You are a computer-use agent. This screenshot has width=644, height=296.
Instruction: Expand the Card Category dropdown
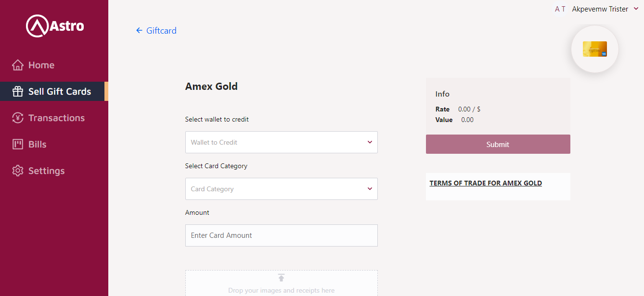coord(281,189)
